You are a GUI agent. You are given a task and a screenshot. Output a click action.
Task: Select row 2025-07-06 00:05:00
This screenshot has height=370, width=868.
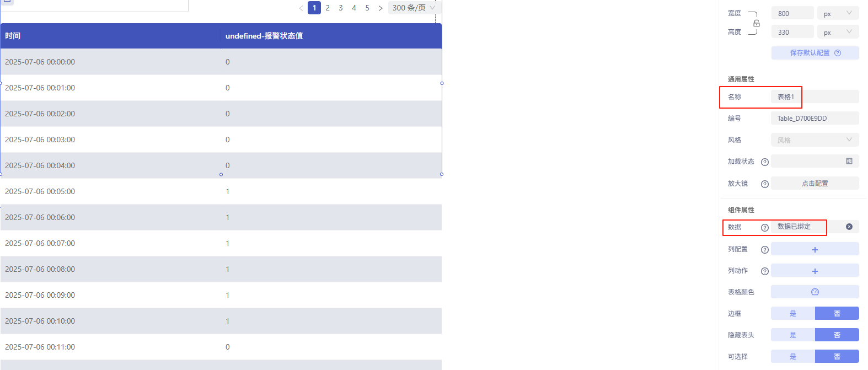point(221,191)
